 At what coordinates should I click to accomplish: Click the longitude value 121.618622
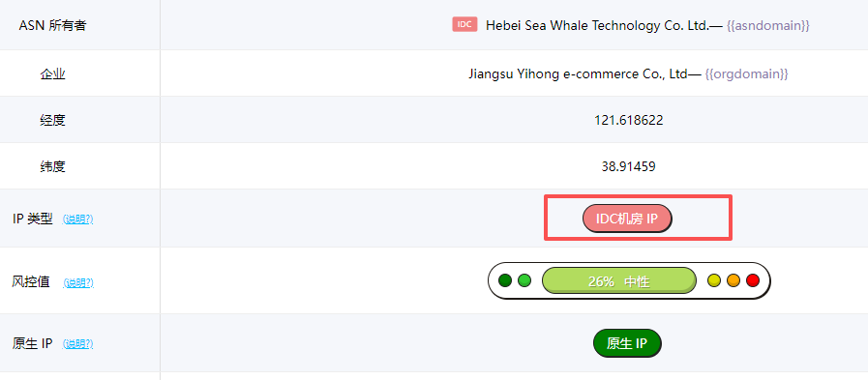[x=628, y=120]
